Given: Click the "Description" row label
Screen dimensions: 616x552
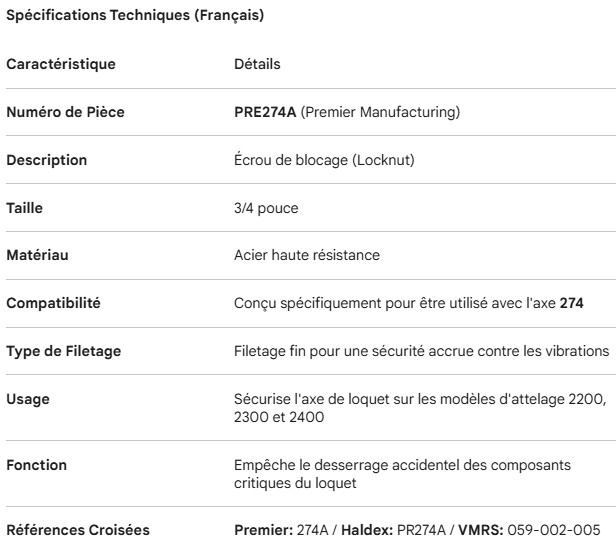Looking at the screenshot, I should [46, 160].
